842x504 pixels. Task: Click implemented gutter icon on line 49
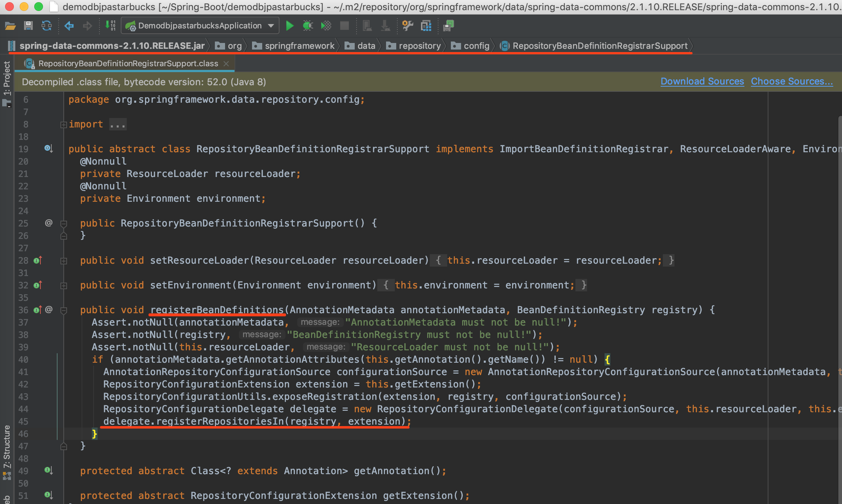click(48, 470)
